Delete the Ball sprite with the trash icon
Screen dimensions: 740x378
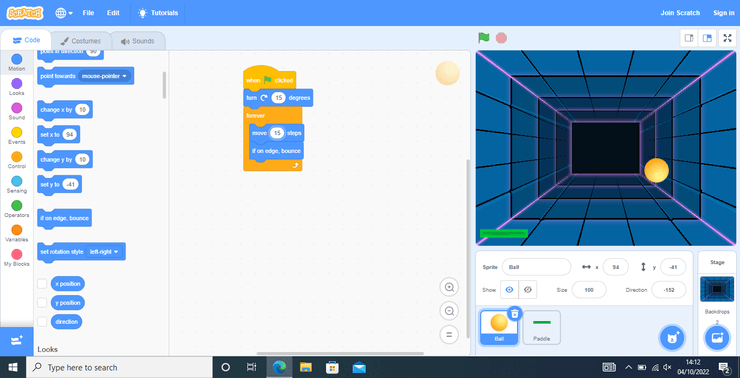pos(515,313)
